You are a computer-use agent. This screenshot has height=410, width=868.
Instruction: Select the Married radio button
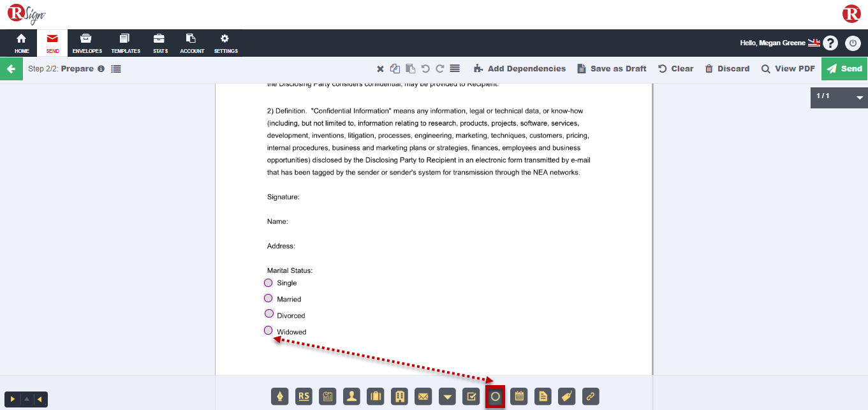[268, 298]
